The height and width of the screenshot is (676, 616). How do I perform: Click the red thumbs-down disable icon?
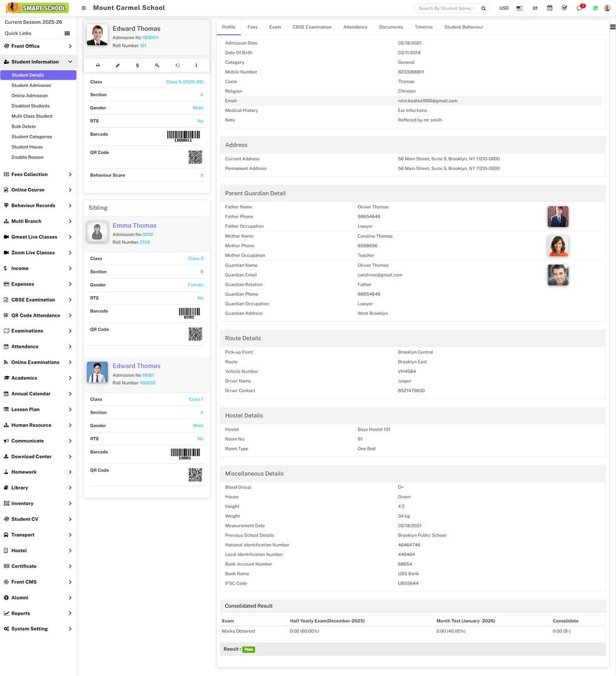point(177,65)
